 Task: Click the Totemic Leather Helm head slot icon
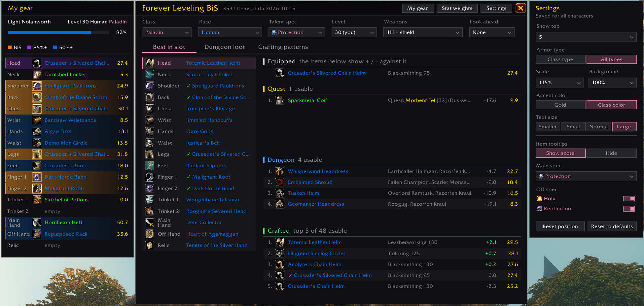150,63
